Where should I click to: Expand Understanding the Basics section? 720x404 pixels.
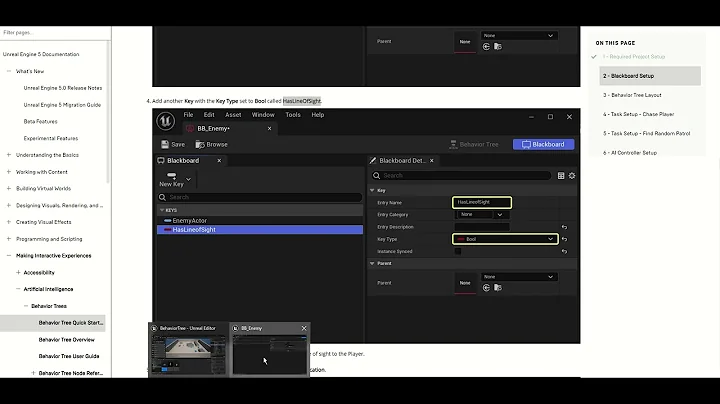(9, 155)
